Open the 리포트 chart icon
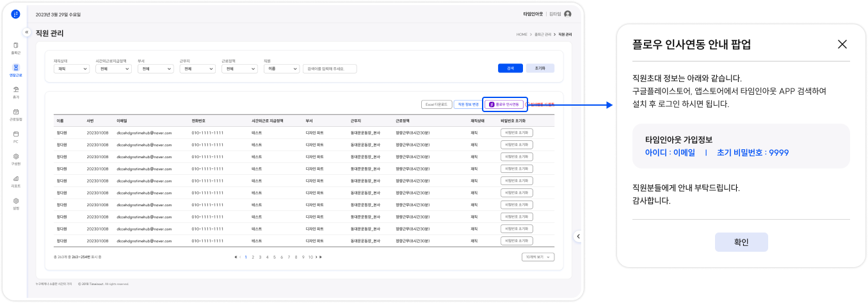 click(15, 181)
